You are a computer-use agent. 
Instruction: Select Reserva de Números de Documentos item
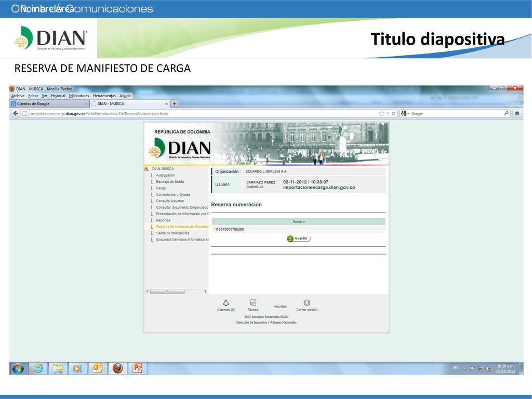click(182, 227)
